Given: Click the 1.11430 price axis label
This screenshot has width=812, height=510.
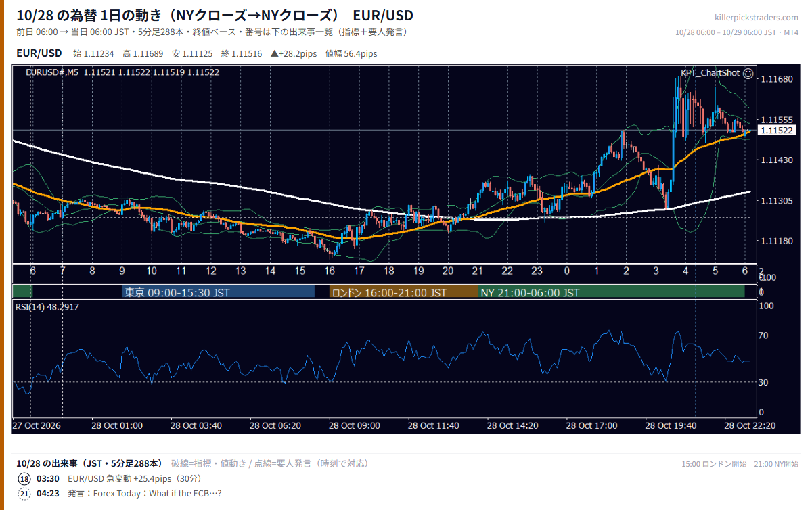Looking at the screenshot, I should coord(777,160).
